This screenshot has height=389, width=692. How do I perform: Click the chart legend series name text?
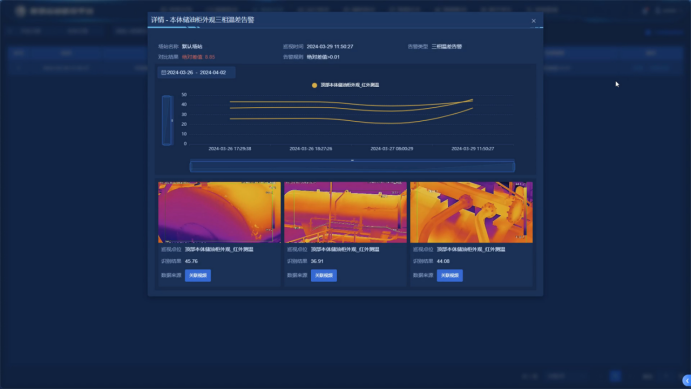coord(350,85)
